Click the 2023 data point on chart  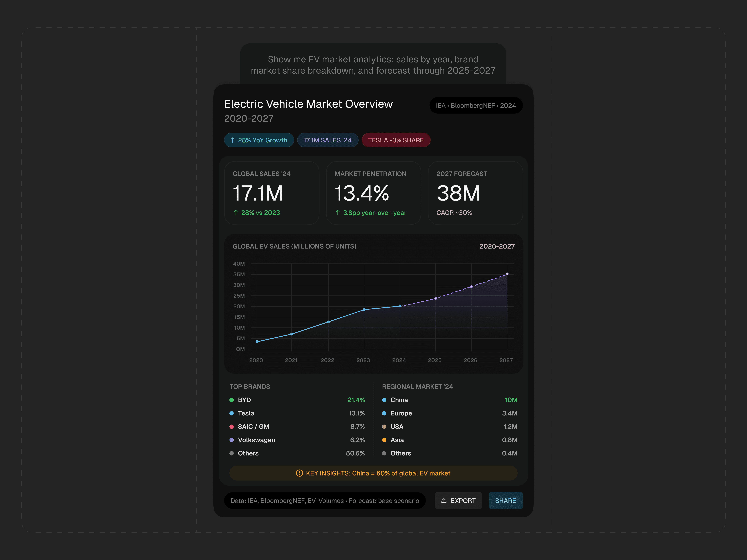point(364,310)
